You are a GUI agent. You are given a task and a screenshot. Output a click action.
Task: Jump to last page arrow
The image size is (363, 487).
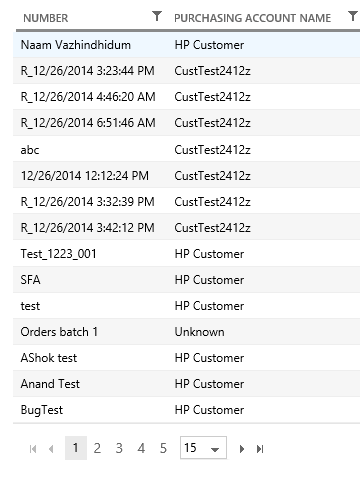click(x=260, y=449)
